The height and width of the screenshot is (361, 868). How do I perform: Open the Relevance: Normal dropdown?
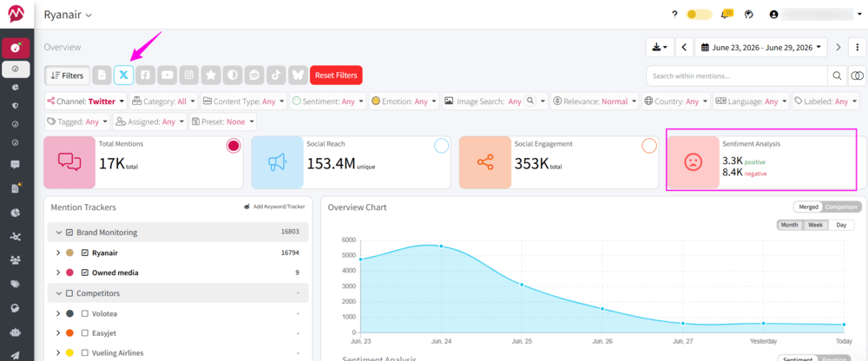595,102
